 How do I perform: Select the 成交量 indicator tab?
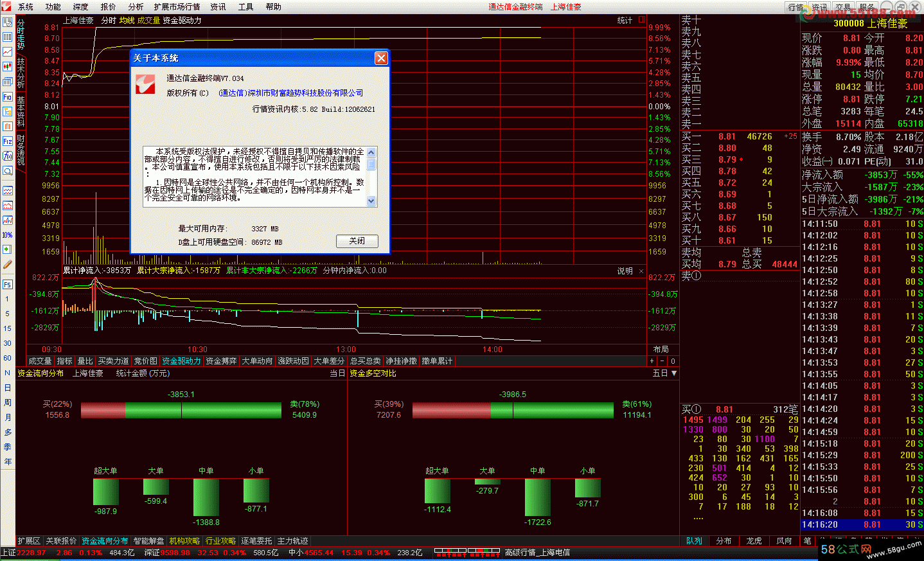click(x=40, y=361)
